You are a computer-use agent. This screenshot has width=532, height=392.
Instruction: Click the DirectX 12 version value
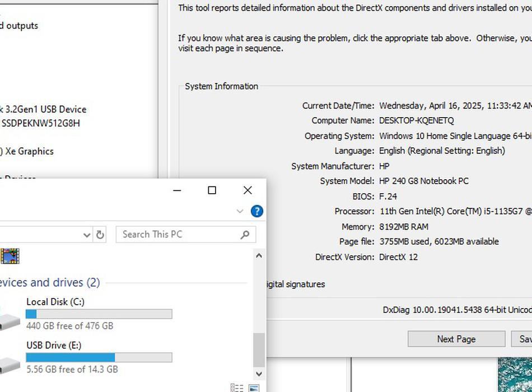pyautogui.click(x=398, y=257)
